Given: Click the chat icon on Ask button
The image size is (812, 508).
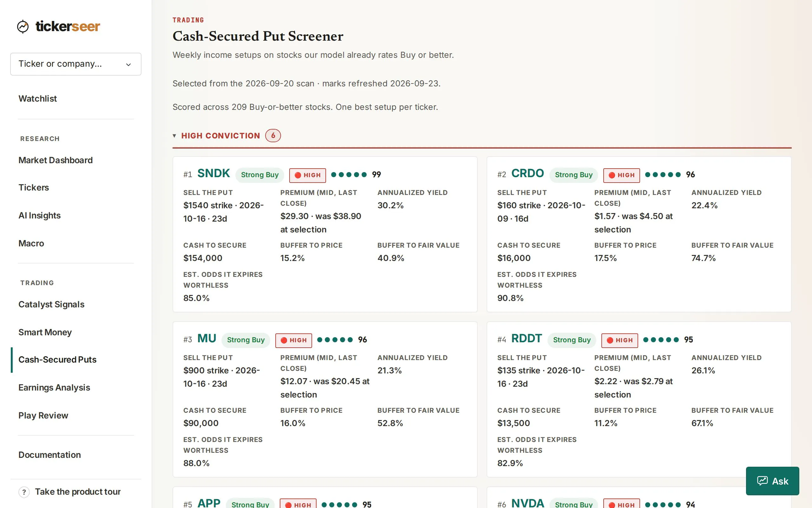Looking at the screenshot, I should 762,481.
